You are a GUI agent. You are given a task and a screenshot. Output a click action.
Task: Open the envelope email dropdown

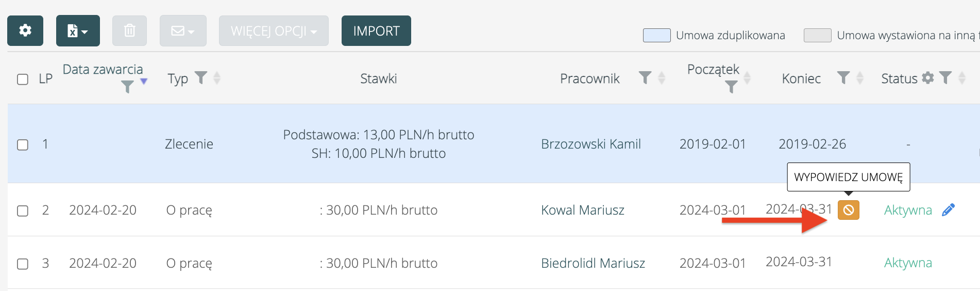point(183,31)
